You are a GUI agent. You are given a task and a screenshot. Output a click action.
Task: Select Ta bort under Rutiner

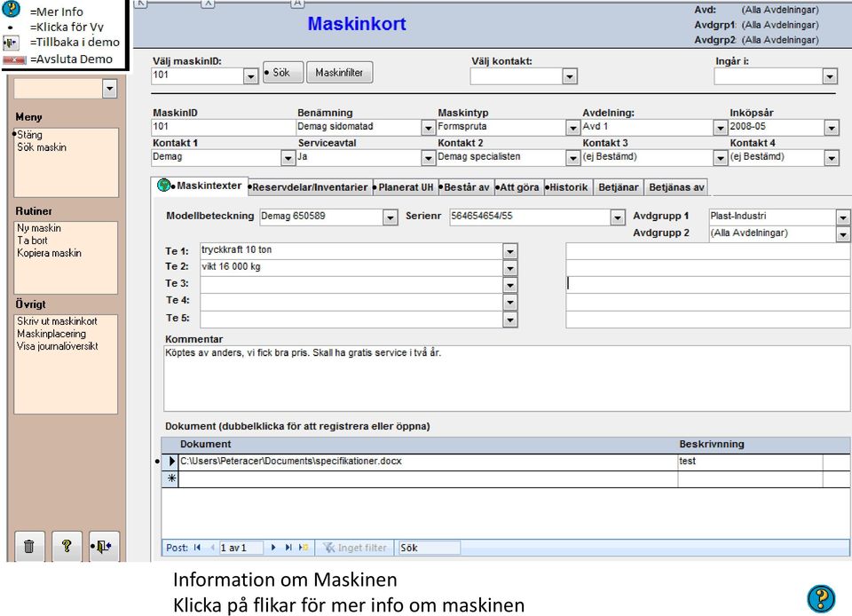(x=32, y=241)
